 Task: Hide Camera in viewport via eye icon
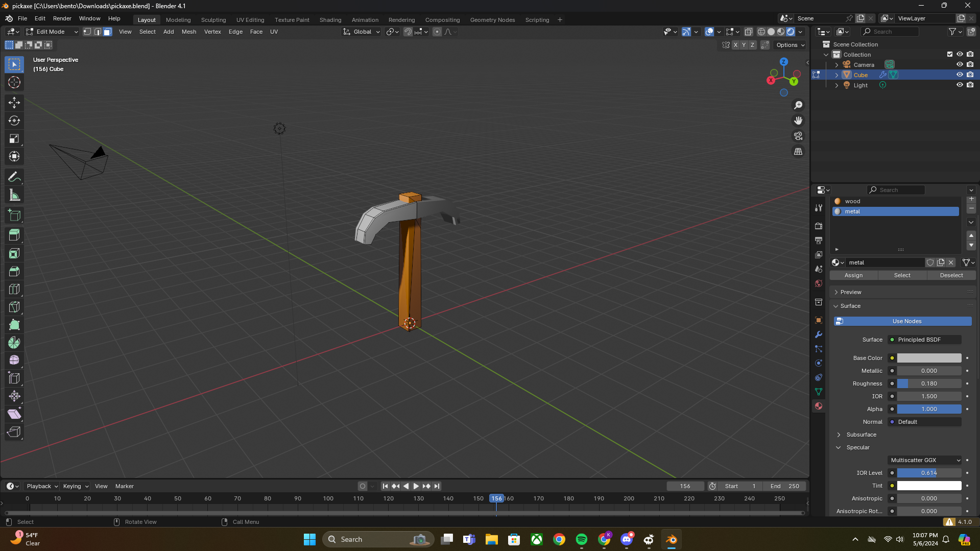pyautogui.click(x=960, y=64)
